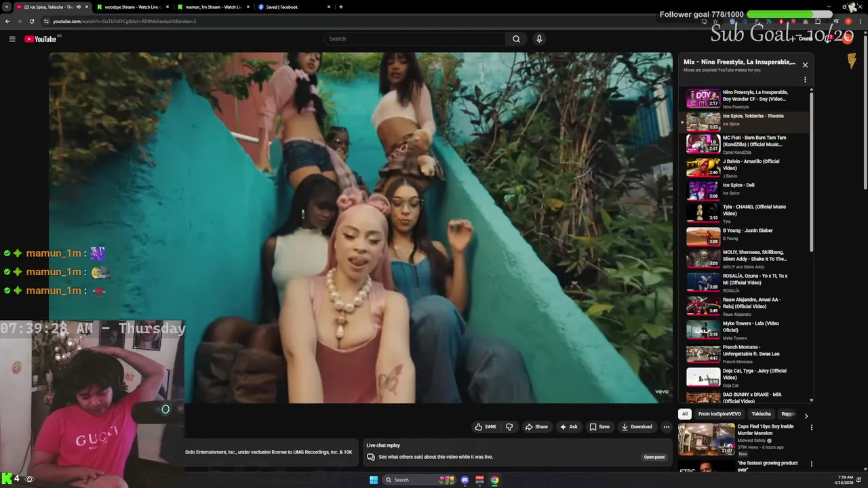The image size is (868, 488).
Task: Play Doja Cat, Tyga - Juicy
Action: pyautogui.click(x=745, y=377)
